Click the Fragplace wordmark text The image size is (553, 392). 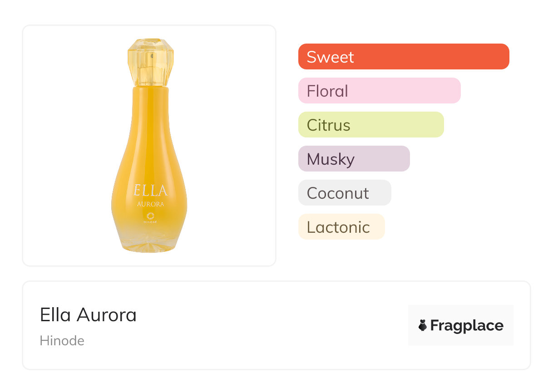(x=466, y=325)
